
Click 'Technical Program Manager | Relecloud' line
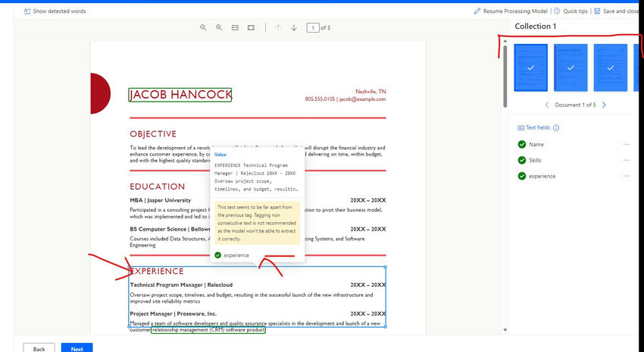tap(181, 284)
